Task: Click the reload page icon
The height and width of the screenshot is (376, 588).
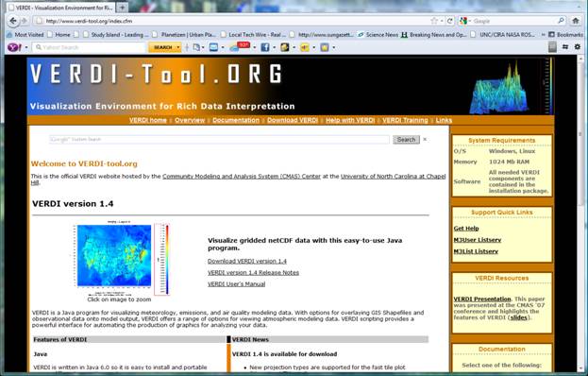Action: pyautogui.click(x=450, y=21)
